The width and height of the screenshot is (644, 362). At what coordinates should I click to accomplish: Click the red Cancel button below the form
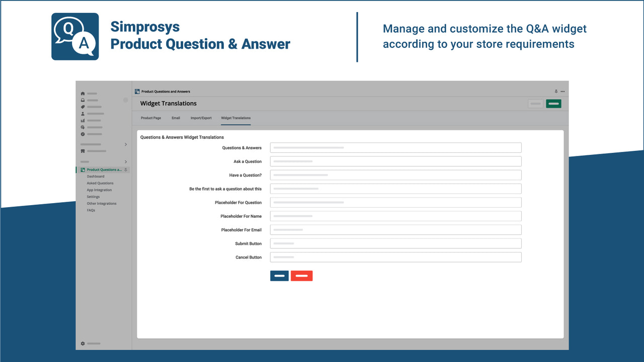coord(302,276)
